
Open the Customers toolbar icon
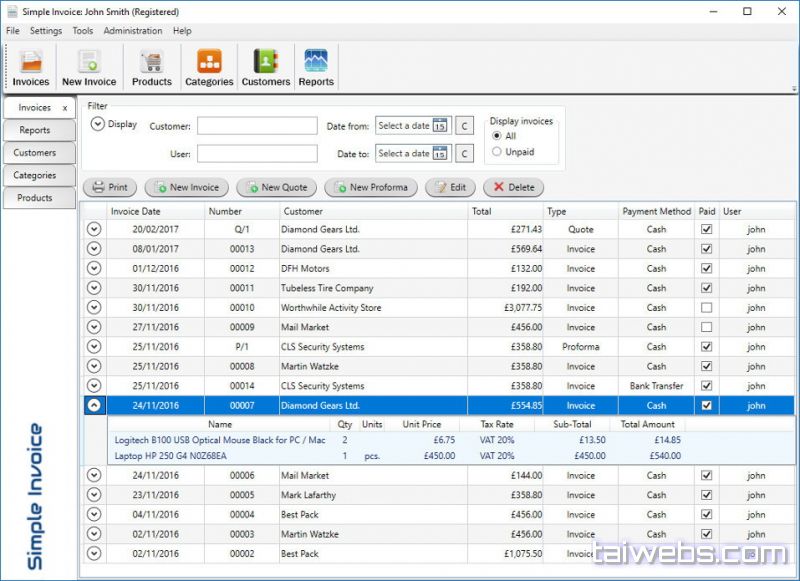(265, 67)
